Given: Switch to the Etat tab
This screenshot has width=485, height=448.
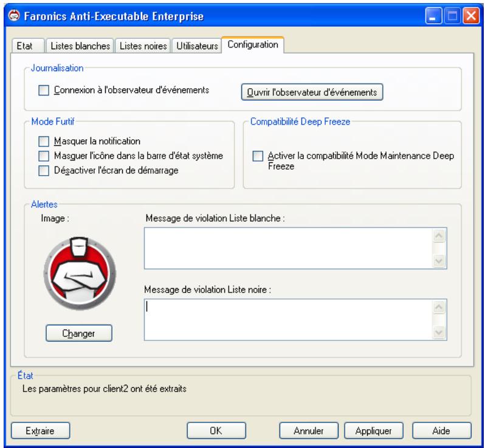Looking at the screenshot, I should 28,46.
